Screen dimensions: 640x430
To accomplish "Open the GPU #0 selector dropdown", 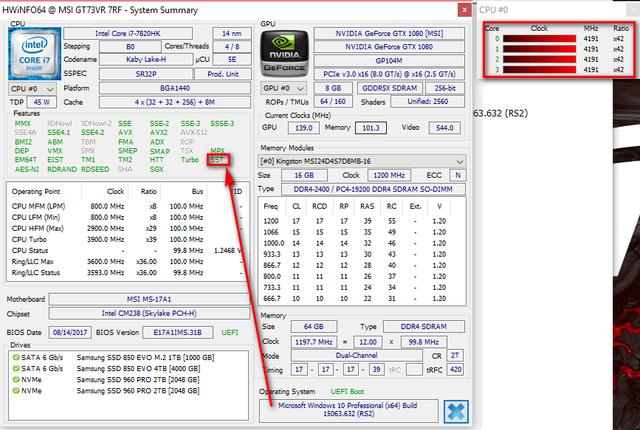I will (283, 88).
